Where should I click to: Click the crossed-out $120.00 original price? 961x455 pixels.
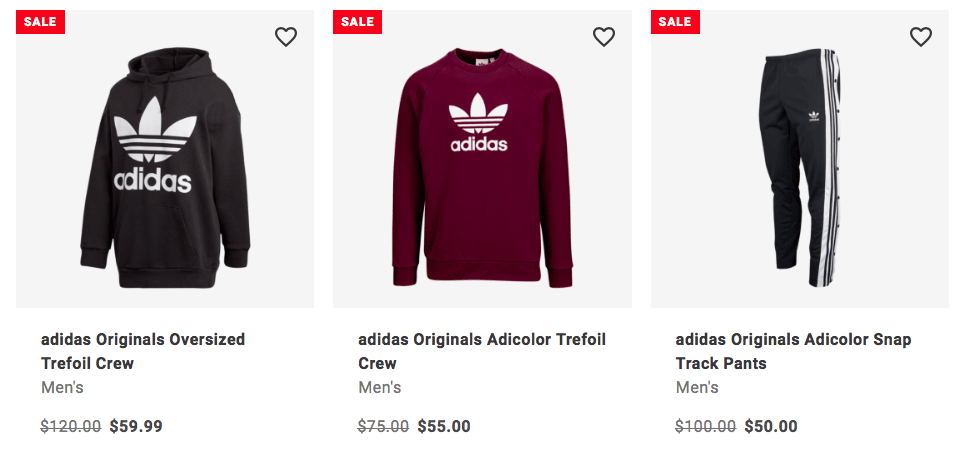[71, 426]
